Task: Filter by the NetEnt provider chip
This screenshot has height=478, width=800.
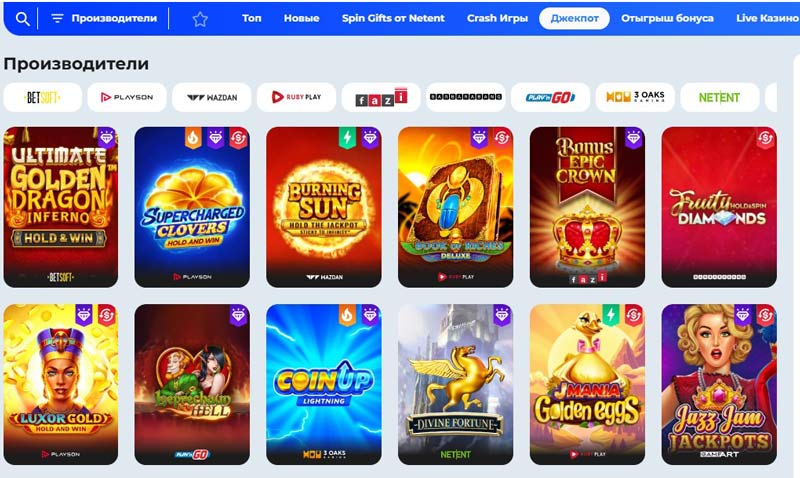Action: click(x=719, y=97)
